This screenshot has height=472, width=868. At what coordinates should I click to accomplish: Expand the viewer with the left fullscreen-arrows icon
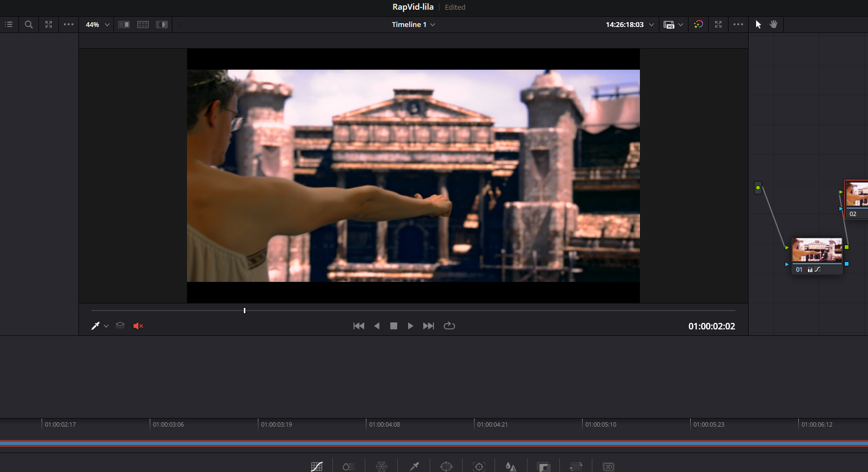pos(49,24)
